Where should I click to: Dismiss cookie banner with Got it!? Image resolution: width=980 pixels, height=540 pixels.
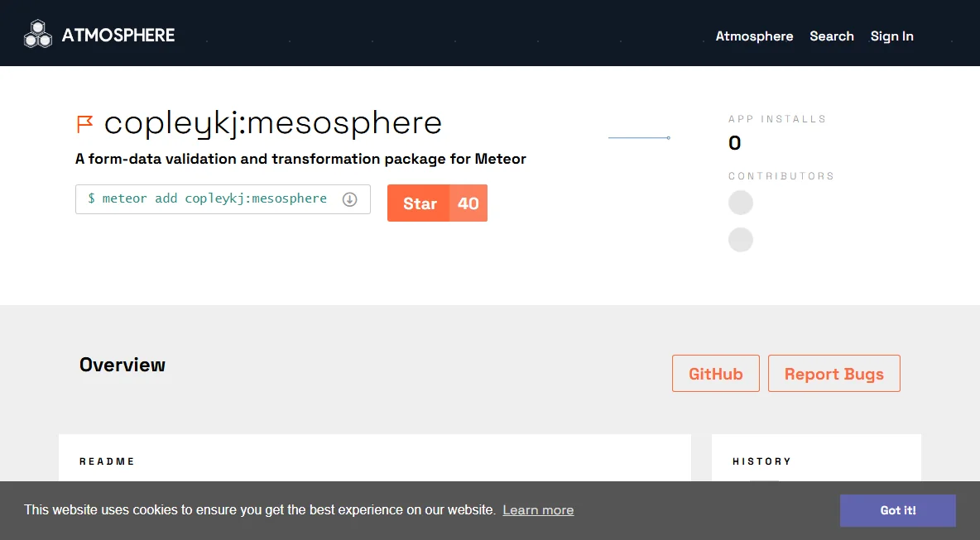tap(897, 510)
